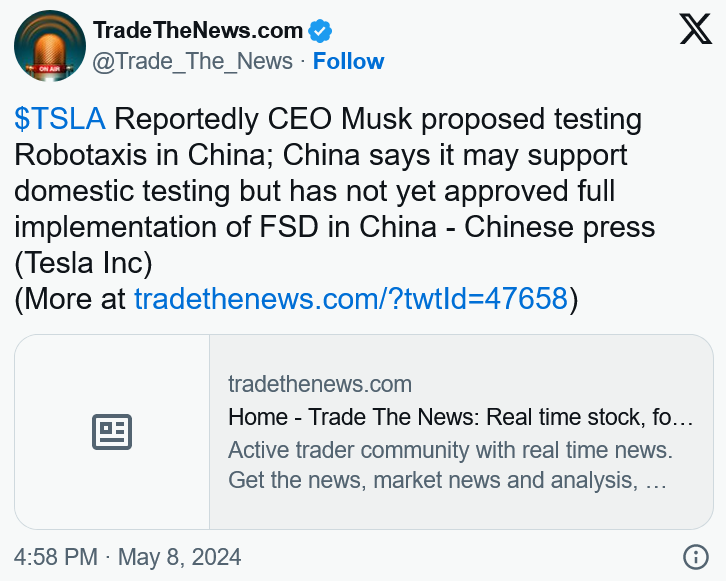Screen dimensions: 726x581
Task: Click the newspaper icon in link card
Action: coord(112,432)
